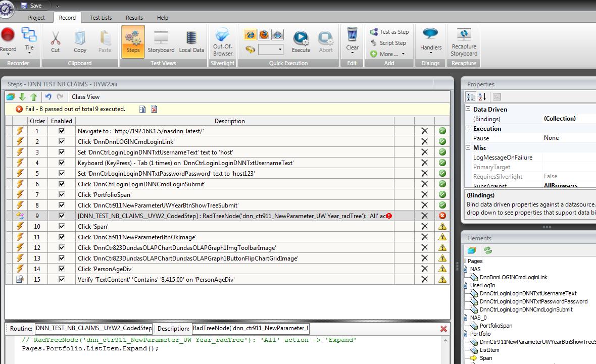Click the Class View button

pos(85,97)
